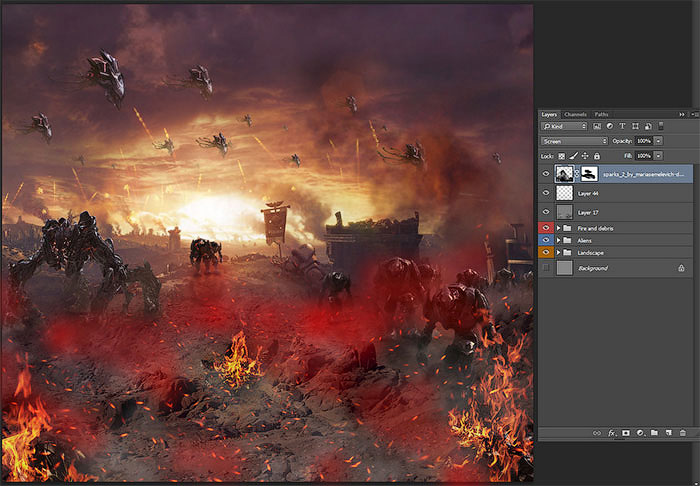Lock transparent pixels icon
This screenshot has height=486, width=700.
[562, 156]
